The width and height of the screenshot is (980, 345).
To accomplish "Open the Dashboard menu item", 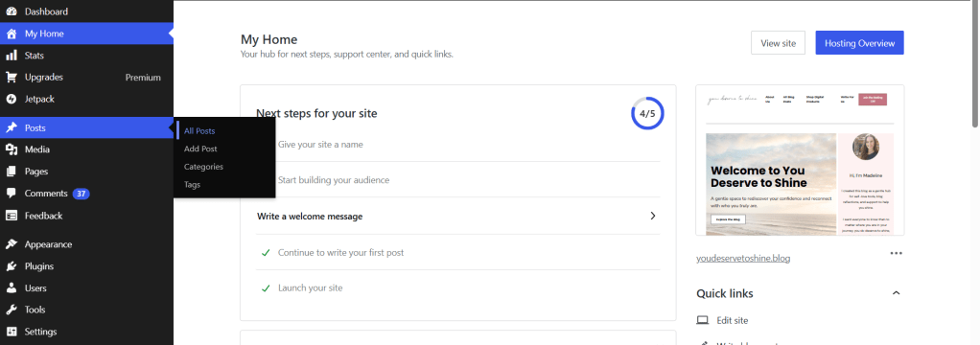I will point(86,11).
